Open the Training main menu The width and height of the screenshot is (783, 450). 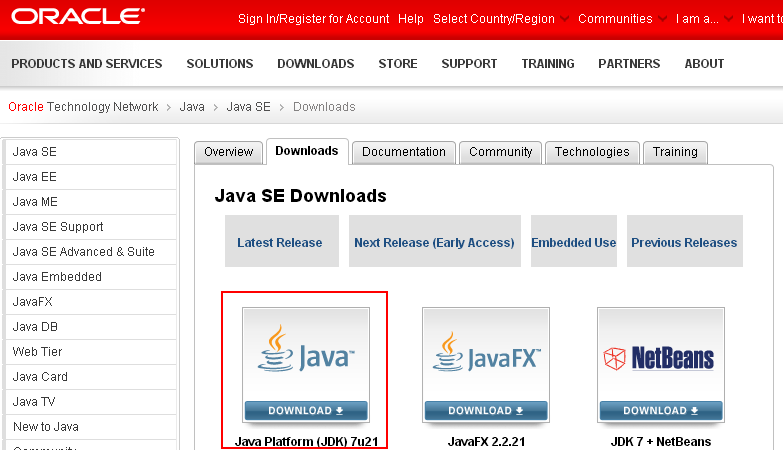point(548,64)
